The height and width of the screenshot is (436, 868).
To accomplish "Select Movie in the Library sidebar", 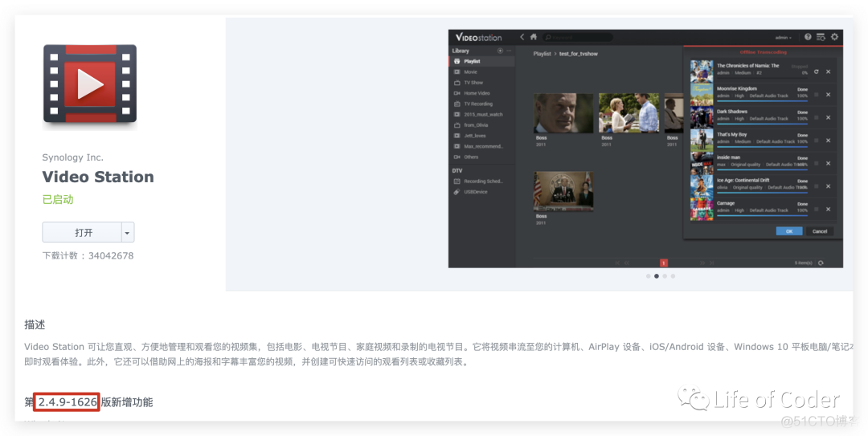I will pos(470,71).
